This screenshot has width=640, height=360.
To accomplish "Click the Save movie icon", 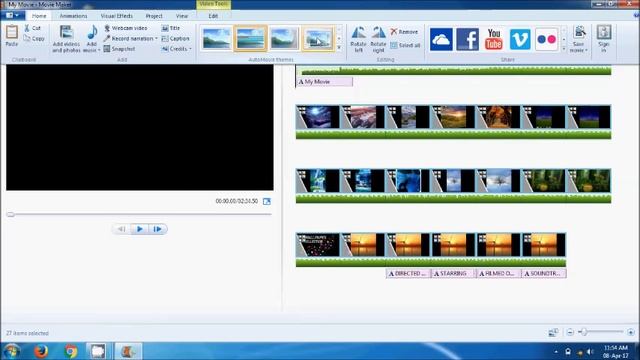I will point(579,33).
